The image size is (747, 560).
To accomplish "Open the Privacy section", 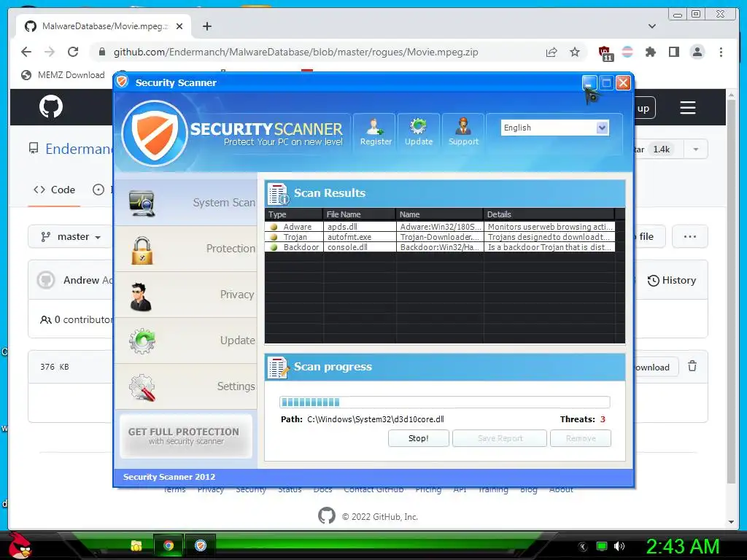I will (x=186, y=295).
